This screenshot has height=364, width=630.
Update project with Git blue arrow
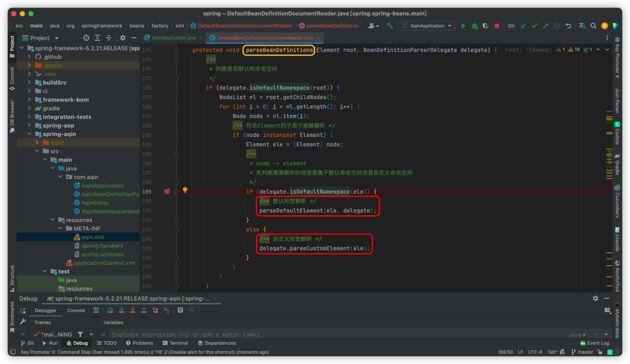pyautogui.click(x=523, y=26)
